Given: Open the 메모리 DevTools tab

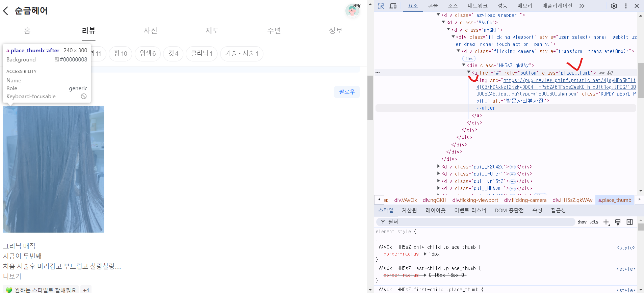Looking at the screenshot, I should [x=525, y=6].
